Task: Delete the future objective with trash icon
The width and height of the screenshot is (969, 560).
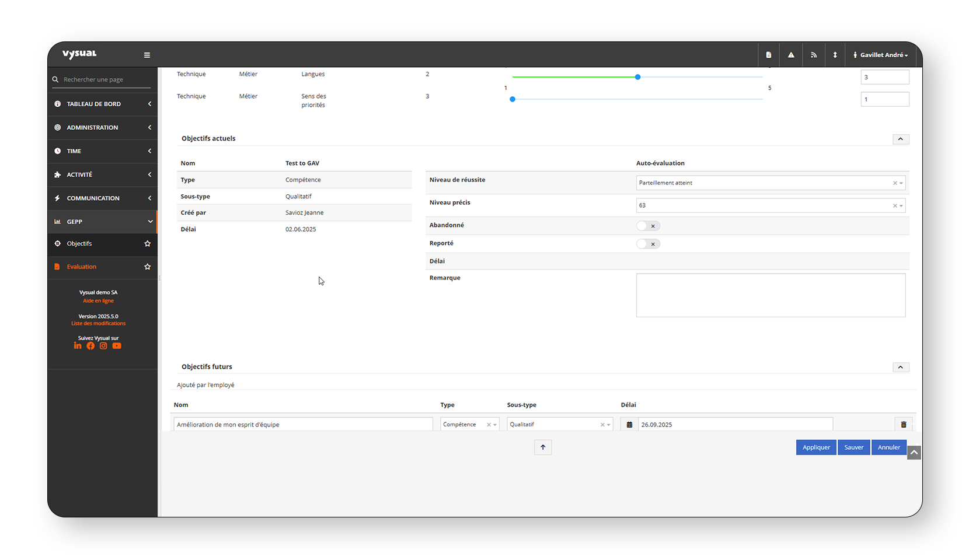Action: (x=904, y=425)
